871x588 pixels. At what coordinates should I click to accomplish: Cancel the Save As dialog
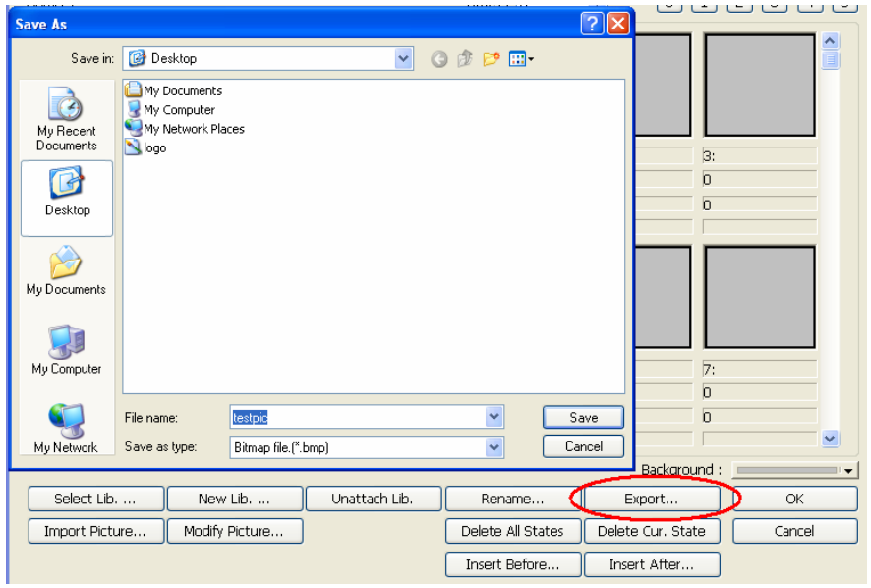pos(583,446)
